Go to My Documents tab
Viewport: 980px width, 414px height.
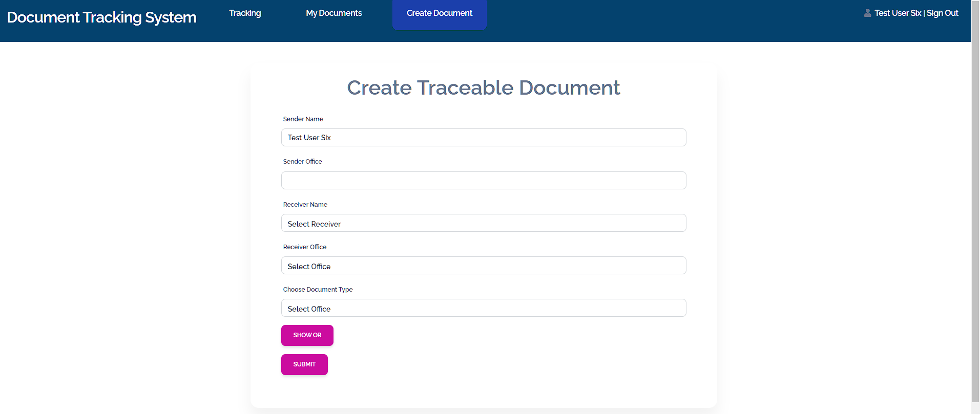point(333,13)
